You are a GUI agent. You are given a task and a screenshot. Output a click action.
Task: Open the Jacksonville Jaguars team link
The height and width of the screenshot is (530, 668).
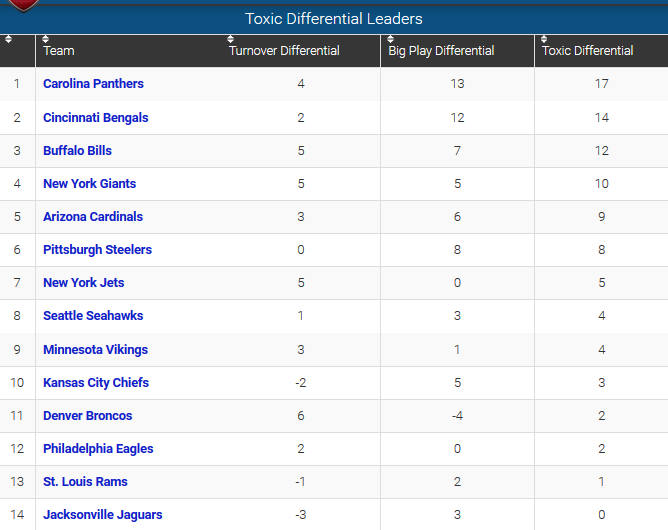[103, 515]
